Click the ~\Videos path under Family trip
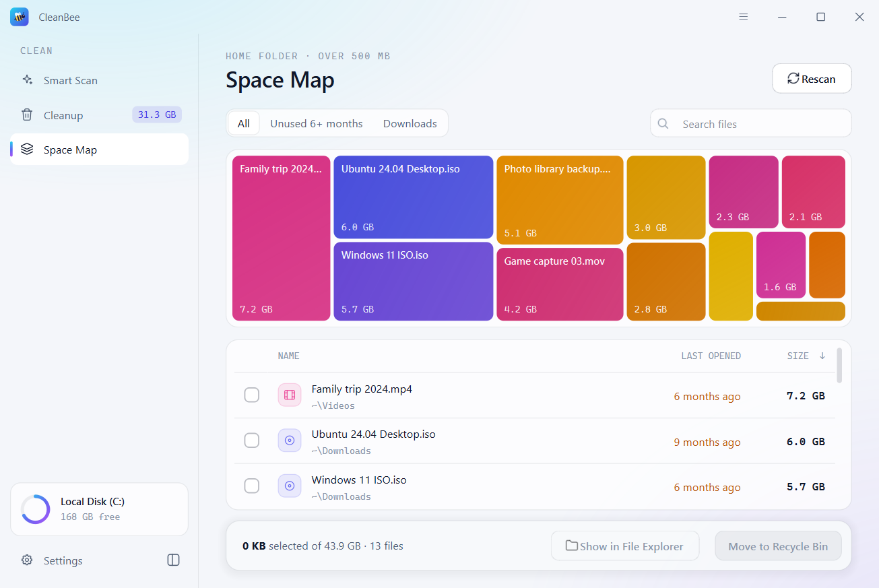Image resolution: width=879 pixels, height=588 pixels. (x=333, y=405)
